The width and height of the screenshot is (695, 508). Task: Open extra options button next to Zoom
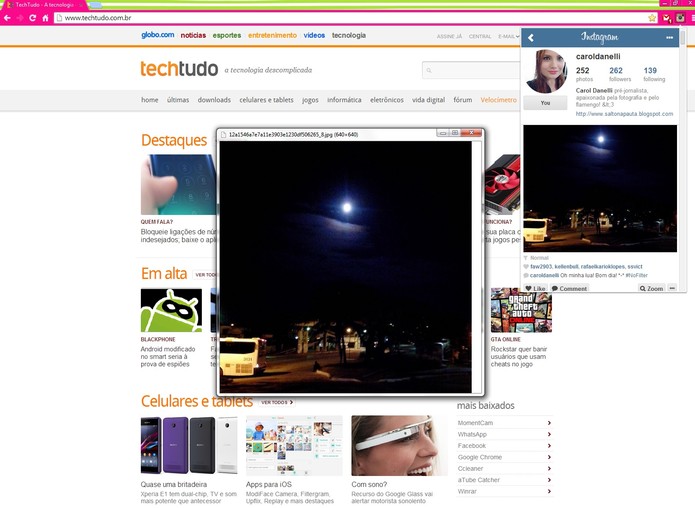(x=672, y=288)
